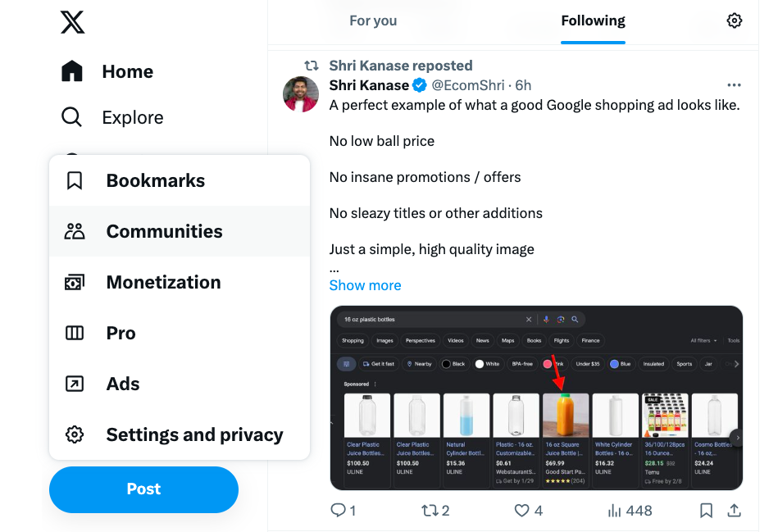Like the tweet with the heart icon
Viewport: 778px width, 532px height.
[521, 510]
